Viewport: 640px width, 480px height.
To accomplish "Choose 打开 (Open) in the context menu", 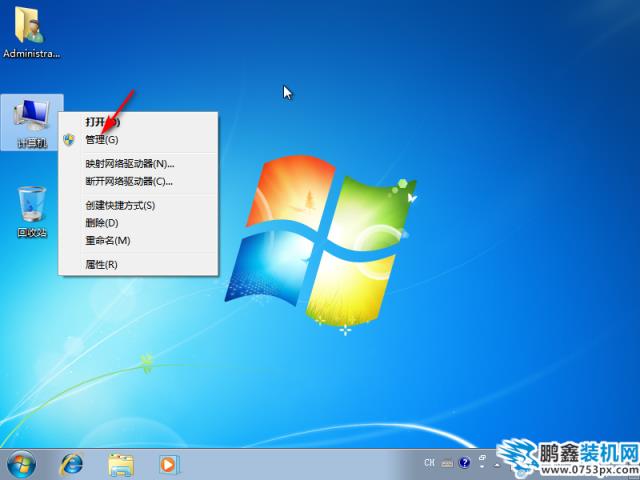I will pos(138,122).
